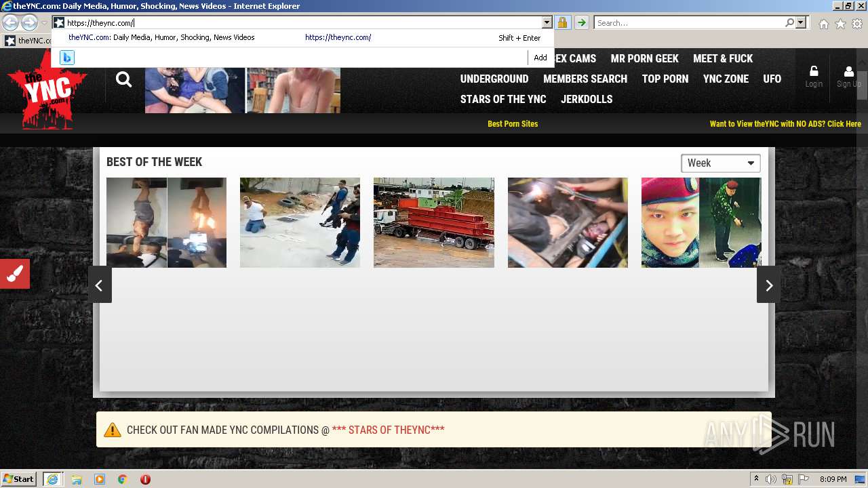Click the site search magnifier icon
This screenshot has width=868, height=488.
click(123, 79)
